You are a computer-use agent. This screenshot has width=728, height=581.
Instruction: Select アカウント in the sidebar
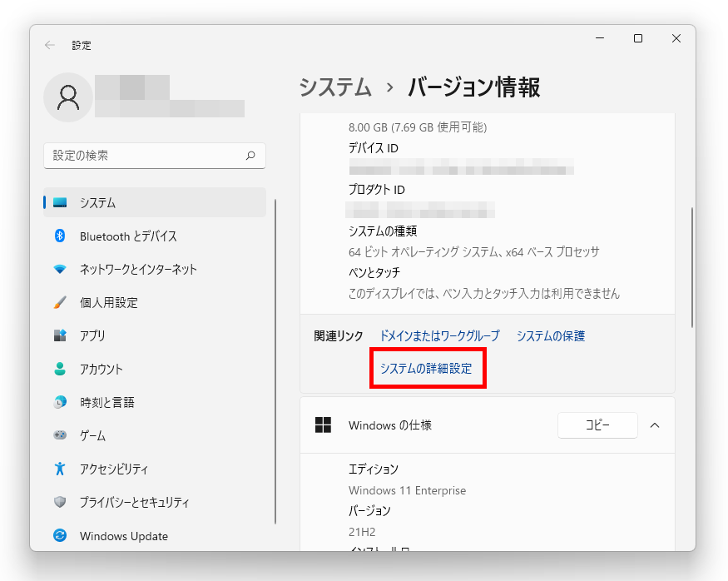[155, 369]
